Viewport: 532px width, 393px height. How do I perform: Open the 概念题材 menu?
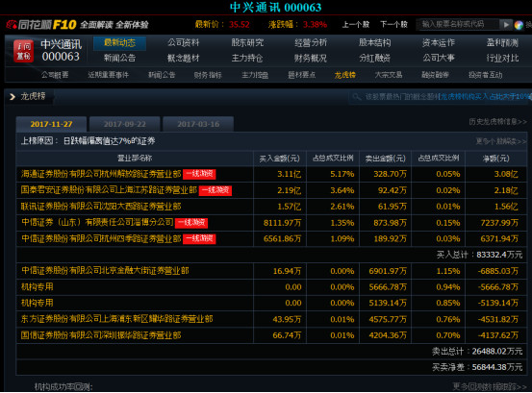click(184, 58)
